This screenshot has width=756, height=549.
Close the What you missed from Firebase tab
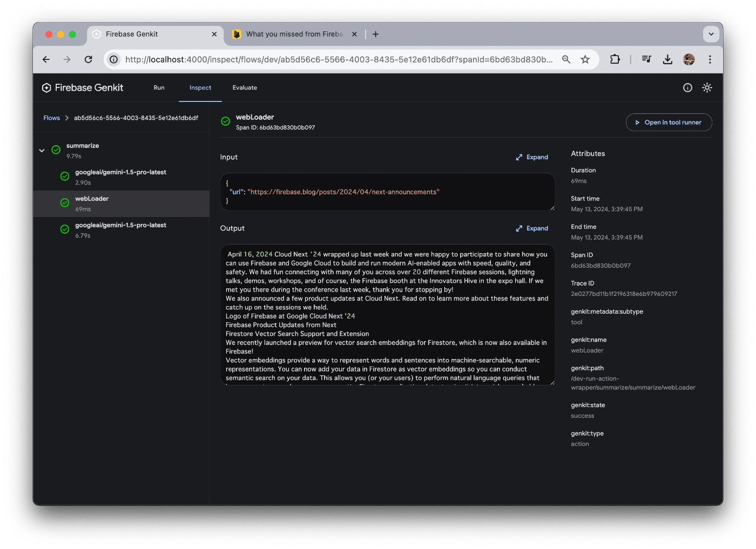coord(354,34)
